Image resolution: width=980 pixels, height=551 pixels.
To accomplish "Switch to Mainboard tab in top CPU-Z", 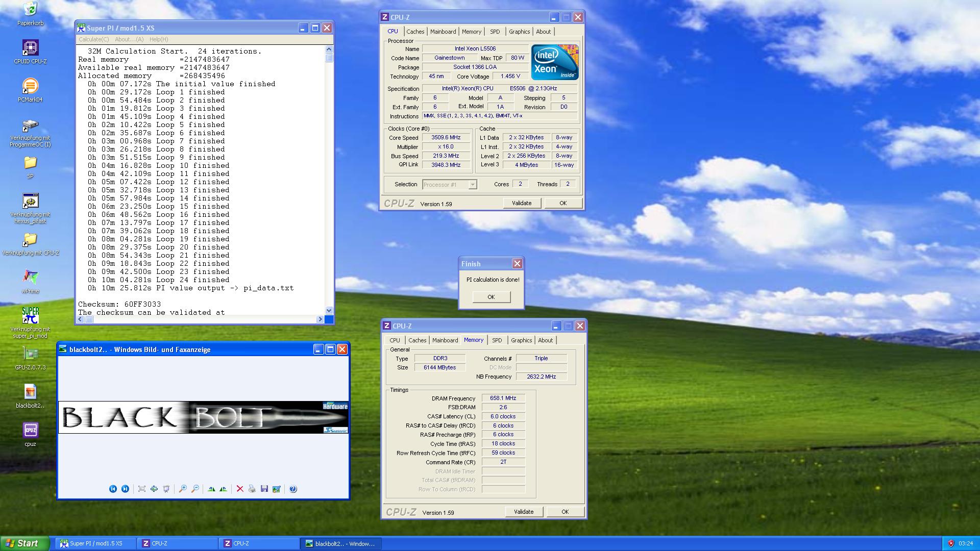I will 443,32.
